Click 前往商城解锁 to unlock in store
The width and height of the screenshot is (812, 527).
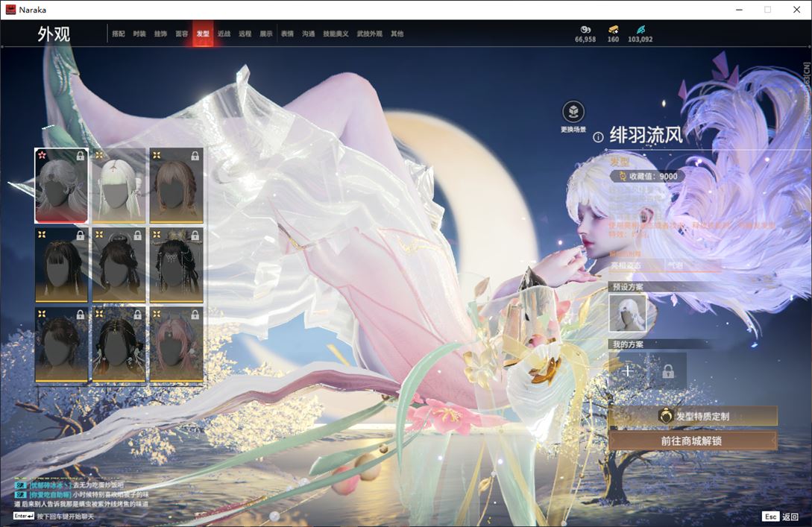click(693, 441)
